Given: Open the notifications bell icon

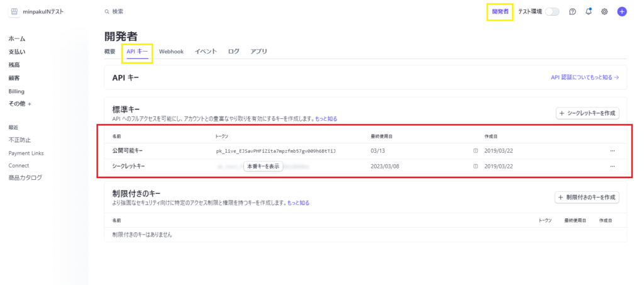Looking at the screenshot, I should point(589,11).
